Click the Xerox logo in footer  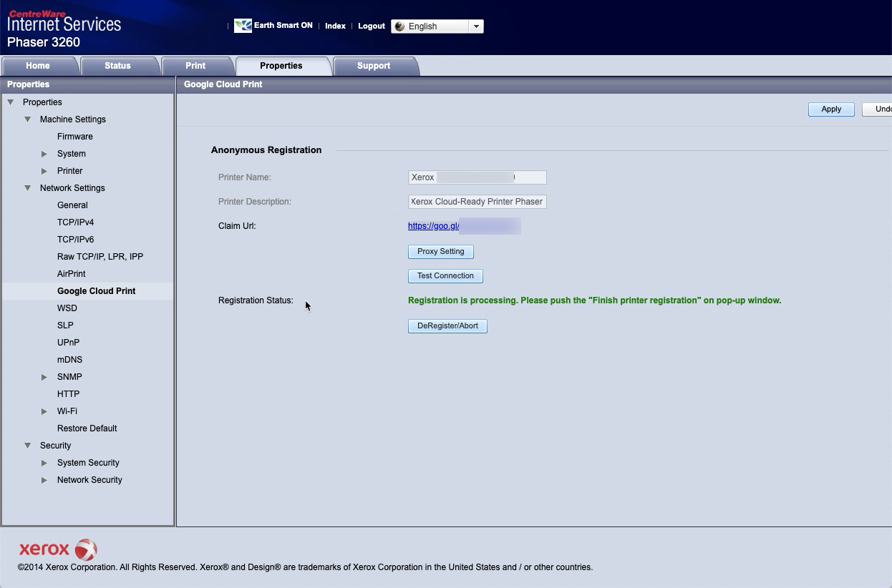tap(58, 549)
